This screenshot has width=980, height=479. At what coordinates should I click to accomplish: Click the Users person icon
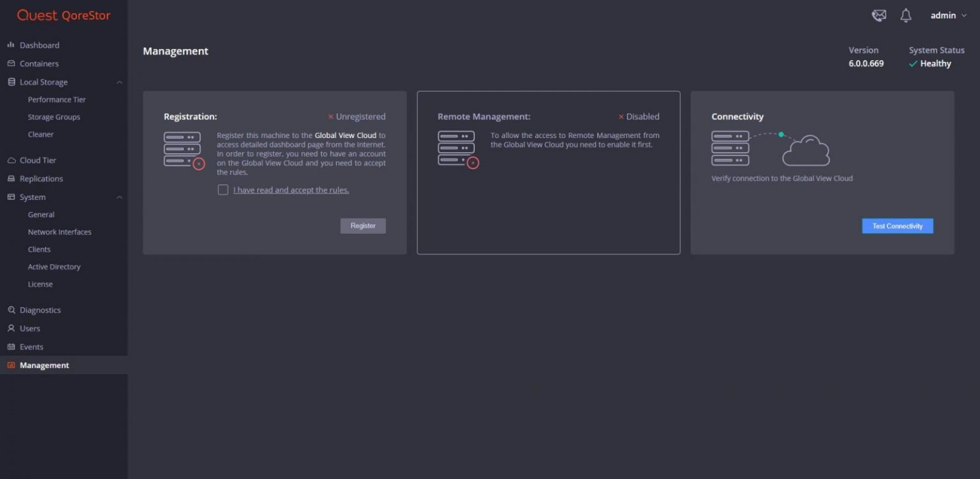(11, 328)
